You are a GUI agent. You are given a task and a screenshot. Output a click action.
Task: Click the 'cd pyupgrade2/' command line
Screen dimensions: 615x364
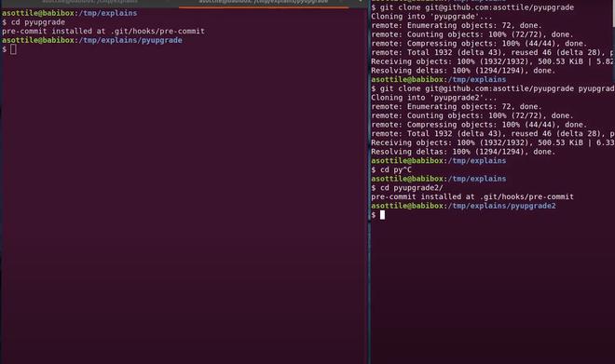pyautogui.click(x=412, y=188)
